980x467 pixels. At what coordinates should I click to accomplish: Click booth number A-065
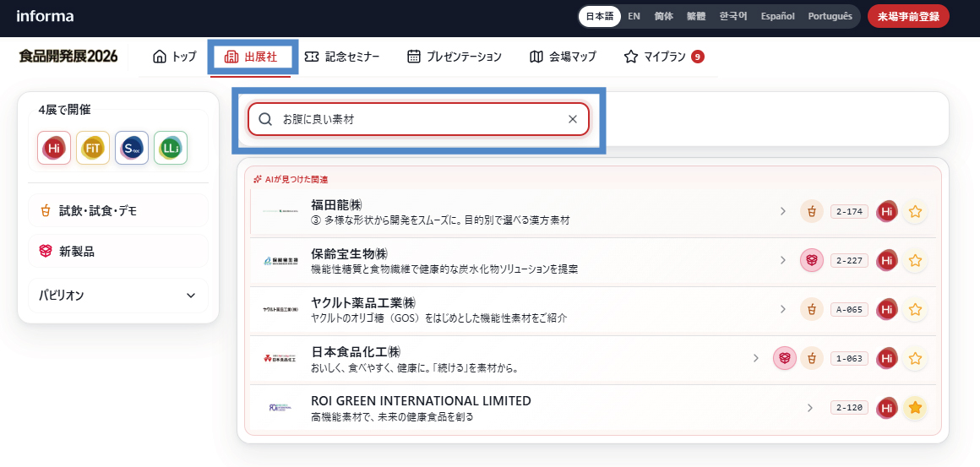click(x=849, y=309)
